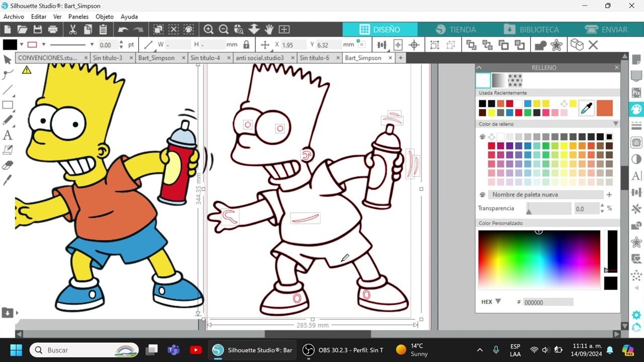Image resolution: width=644 pixels, height=362 pixels.
Task: Click the Nombre de paleta nueva field
Action: pyautogui.click(x=546, y=195)
